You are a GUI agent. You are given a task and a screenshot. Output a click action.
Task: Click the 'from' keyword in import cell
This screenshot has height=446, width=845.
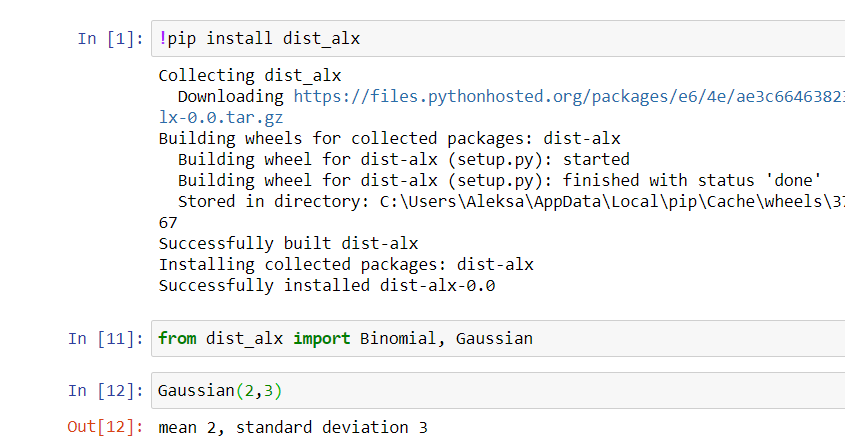[177, 339]
